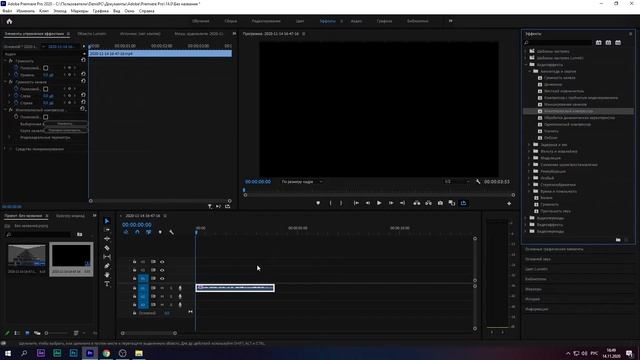
Task: Click Lift button in Program monitor
Action: pyautogui.click(x=416, y=203)
